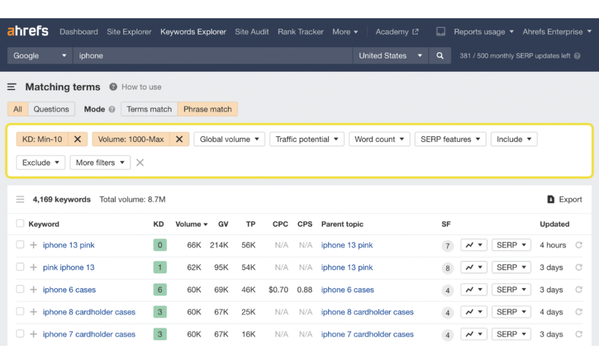Open trend chart for iphone 13 pink
Viewport: 599px width, 364px height.
click(x=474, y=245)
